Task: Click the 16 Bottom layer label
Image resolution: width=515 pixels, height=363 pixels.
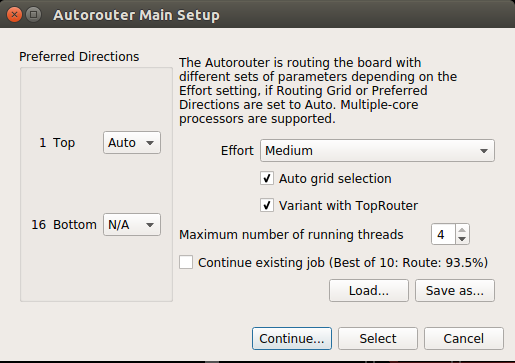Action: point(64,225)
